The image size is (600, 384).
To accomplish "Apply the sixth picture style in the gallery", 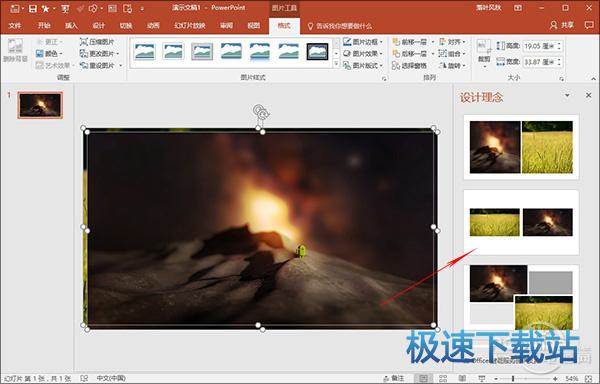I will [x=289, y=51].
